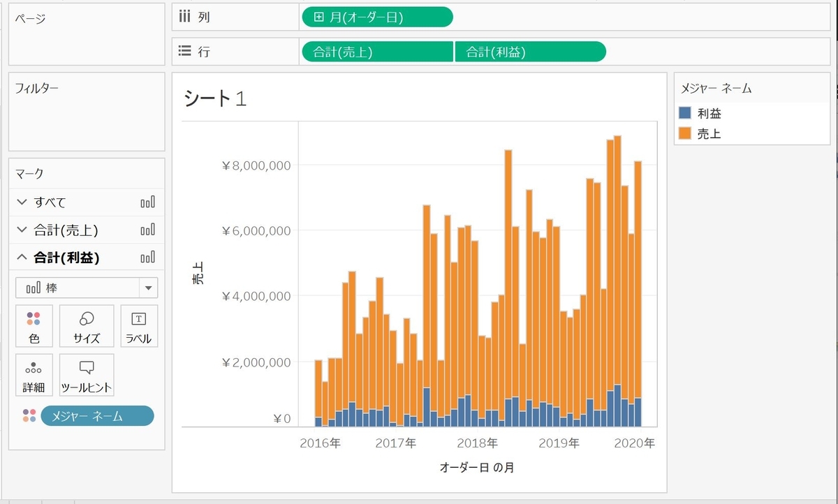Click the 売上 vertical axis label
This screenshot has height=504, width=838.
coord(198,274)
